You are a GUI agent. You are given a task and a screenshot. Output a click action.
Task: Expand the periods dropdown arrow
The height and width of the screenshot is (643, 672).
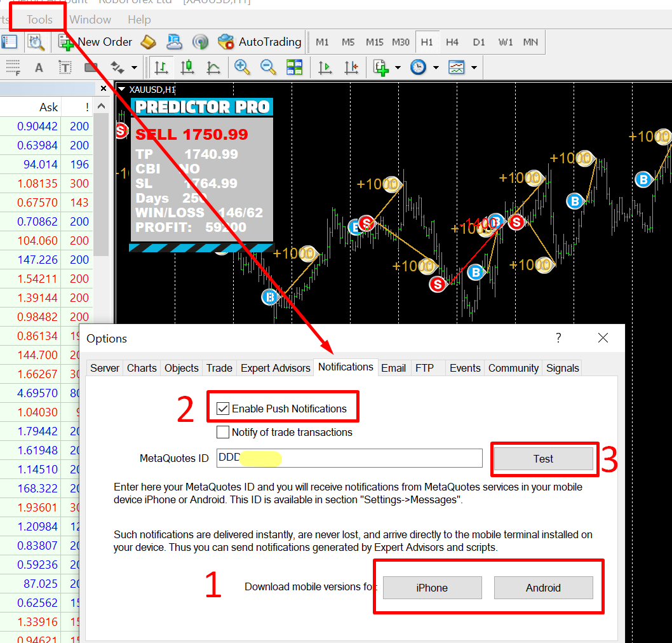436,68
